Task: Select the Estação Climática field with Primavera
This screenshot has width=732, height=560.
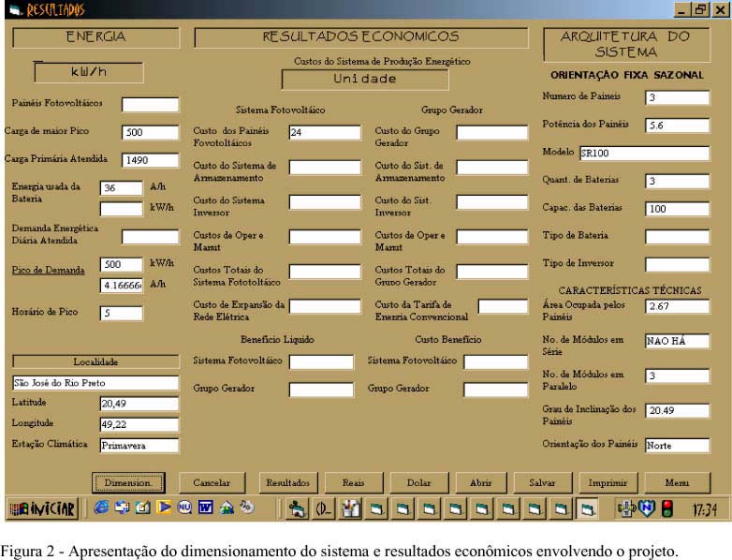Action: pyautogui.click(x=139, y=446)
